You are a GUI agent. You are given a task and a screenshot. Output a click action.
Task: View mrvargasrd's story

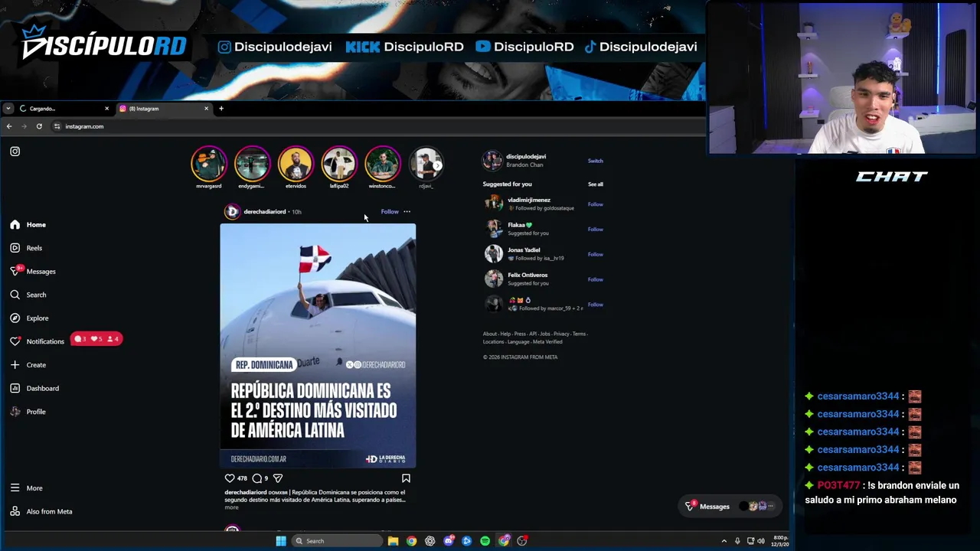209,164
